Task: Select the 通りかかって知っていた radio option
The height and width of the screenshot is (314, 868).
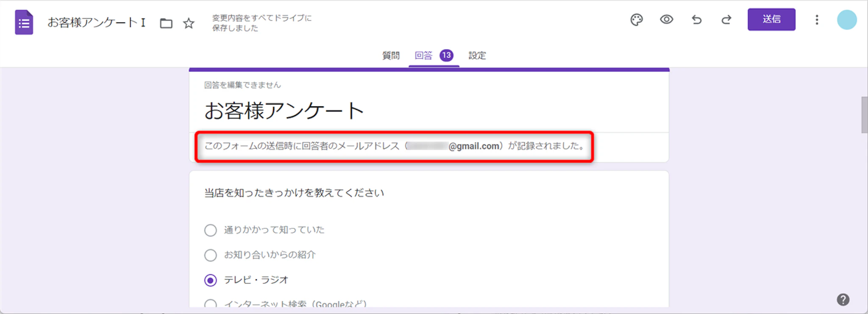Action: coord(211,230)
